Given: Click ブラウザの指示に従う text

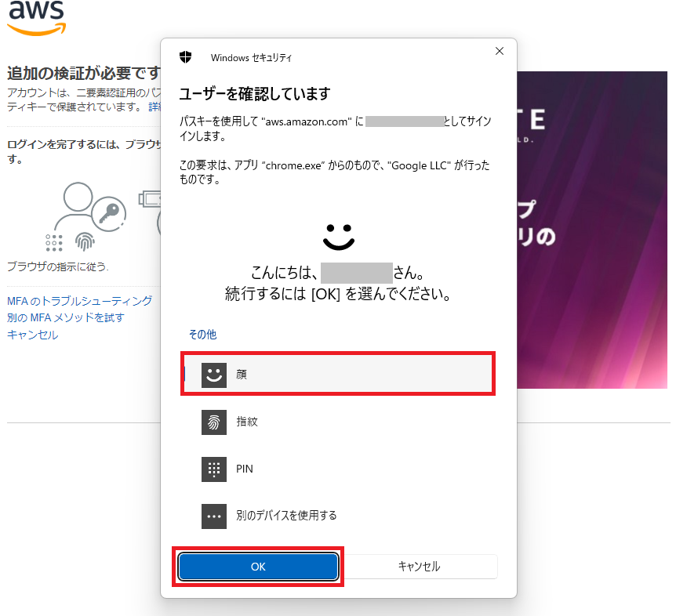Looking at the screenshot, I should pyautogui.click(x=58, y=266).
